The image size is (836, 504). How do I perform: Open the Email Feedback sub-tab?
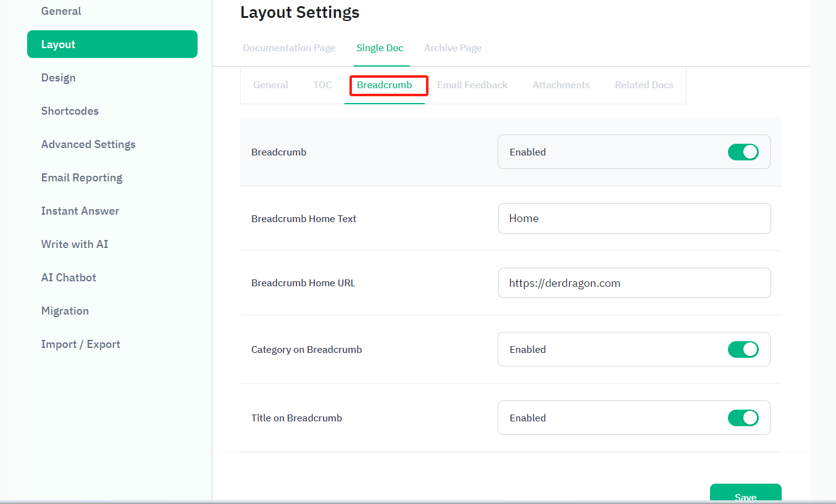tap(472, 85)
